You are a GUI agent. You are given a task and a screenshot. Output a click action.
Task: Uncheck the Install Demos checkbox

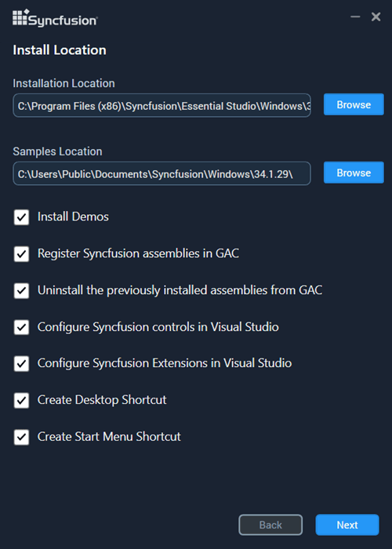[21, 217]
